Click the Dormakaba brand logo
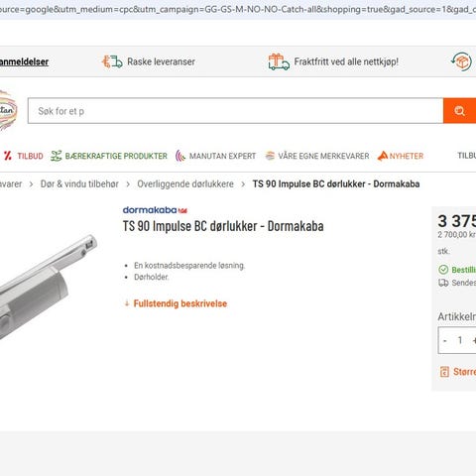The height and width of the screenshot is (476, 476). pyautogui.click(x=155, y=210)
